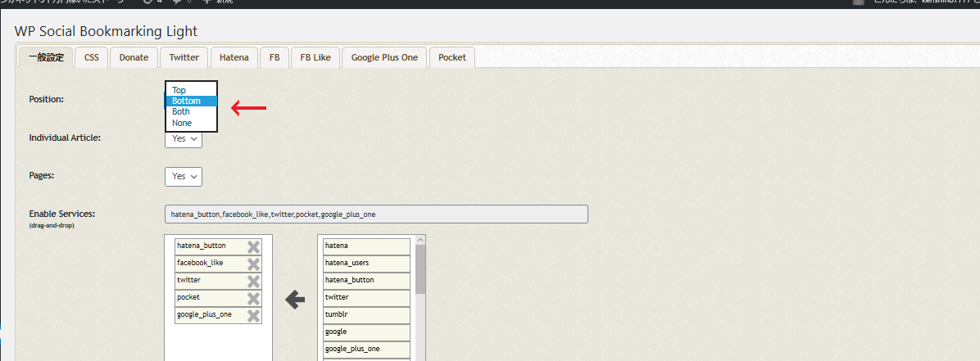Click the Enable Services label
The height and width of the screenshot is (361, 980).
[x=62, y=214]
